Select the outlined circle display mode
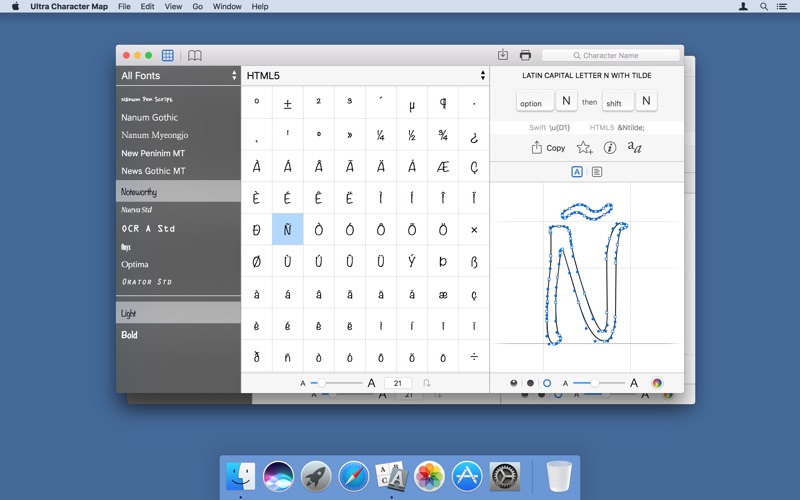800x500 pixels. point(546,383)
